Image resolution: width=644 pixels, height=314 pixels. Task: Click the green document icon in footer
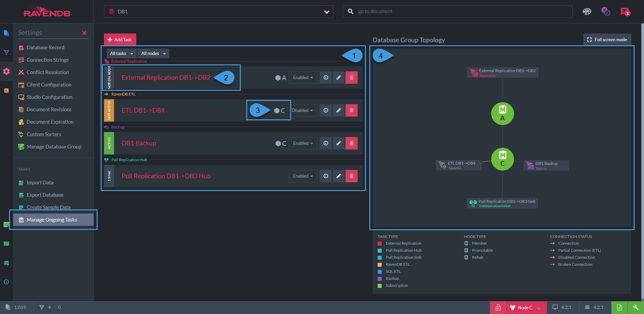click(x=619, y=307)
